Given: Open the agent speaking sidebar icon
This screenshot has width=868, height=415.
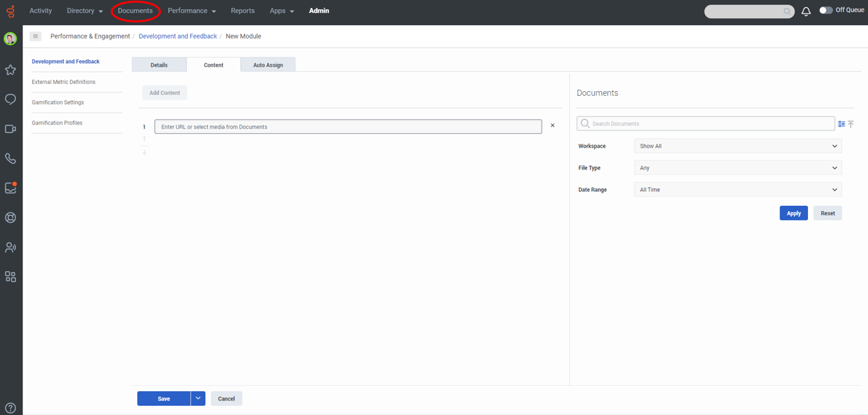Looking at the screenshot, I should (x=11, y=247).
